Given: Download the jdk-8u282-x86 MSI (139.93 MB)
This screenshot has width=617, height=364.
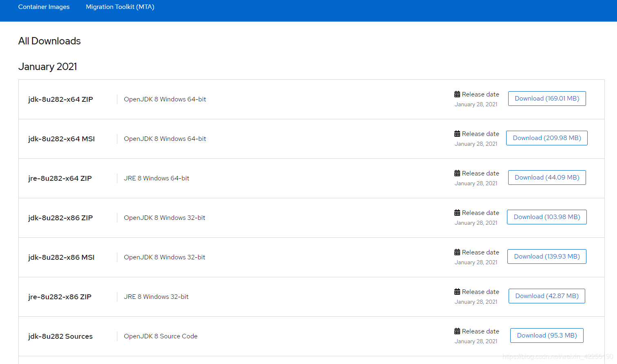Looking at the screenshot, I should click(547, 256).
